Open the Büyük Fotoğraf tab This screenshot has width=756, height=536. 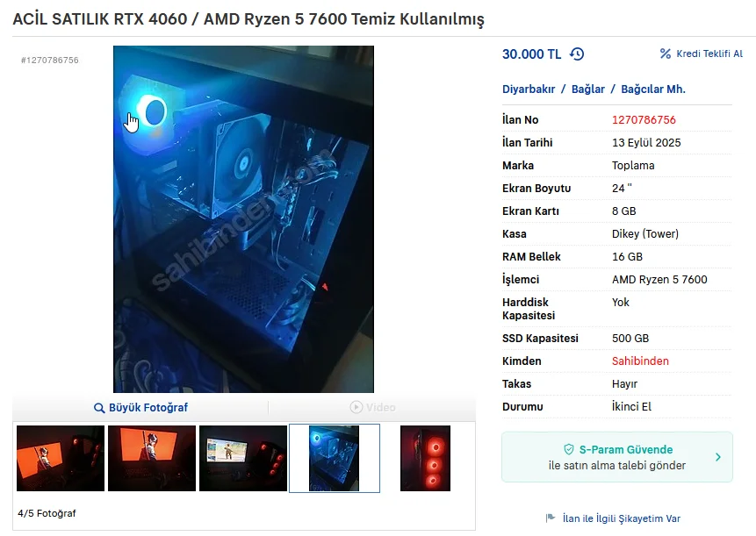[140, 407]
